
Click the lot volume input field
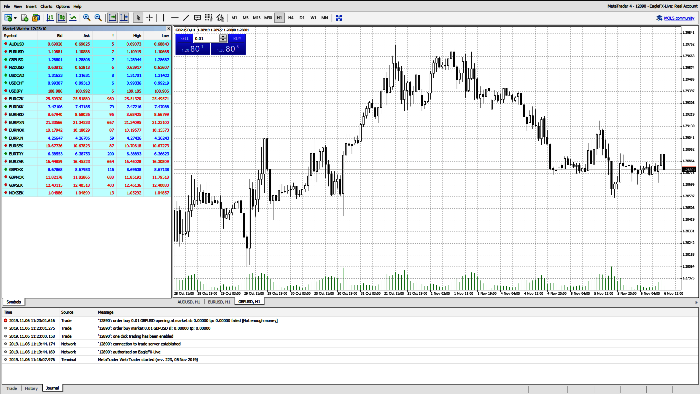pos(206,38)
